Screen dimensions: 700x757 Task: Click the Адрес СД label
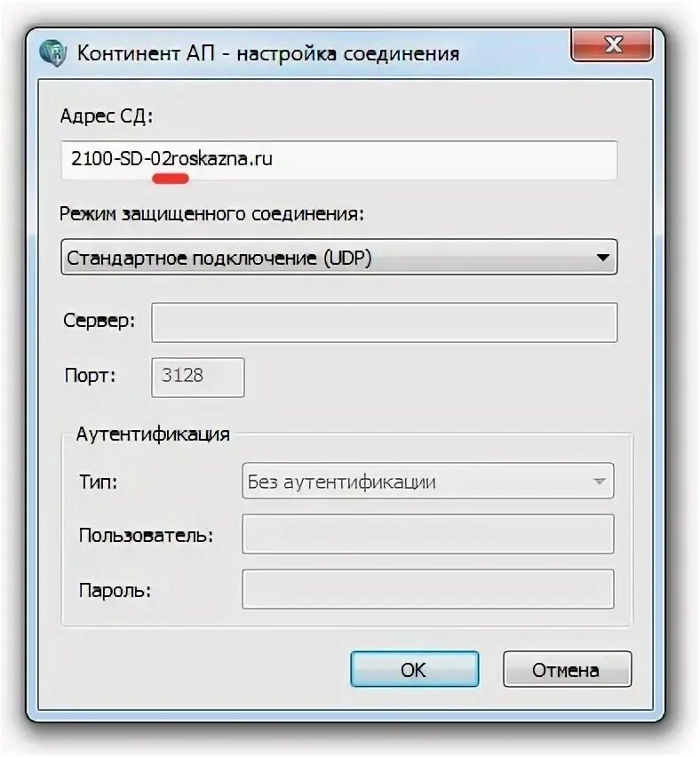point(107,116)
